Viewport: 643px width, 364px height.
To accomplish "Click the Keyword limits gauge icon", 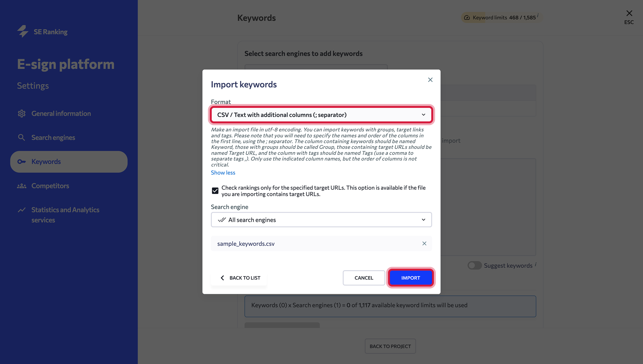I will [466, 18].
